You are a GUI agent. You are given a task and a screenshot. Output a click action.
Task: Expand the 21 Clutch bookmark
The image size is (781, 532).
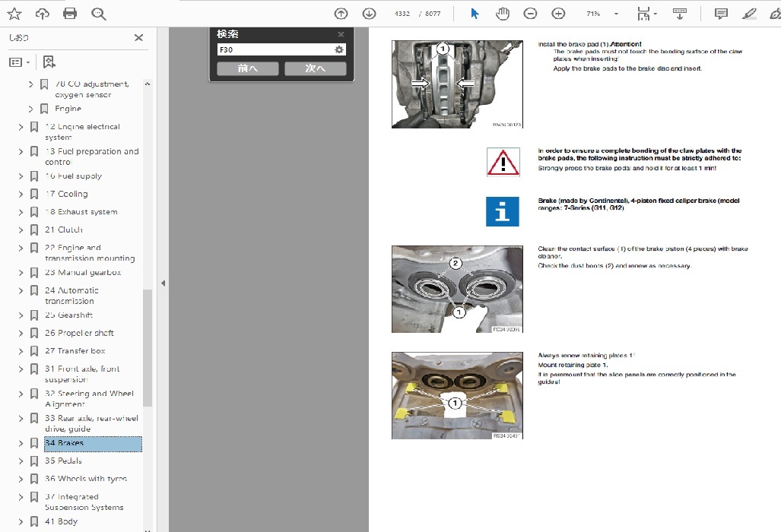point(21,230)
